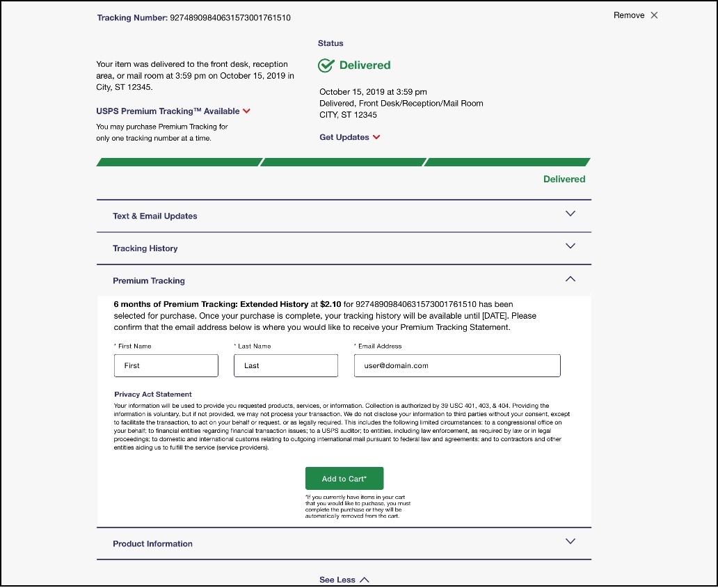
Task: Expand the Product Information chevron
Action: pos(570,542)
